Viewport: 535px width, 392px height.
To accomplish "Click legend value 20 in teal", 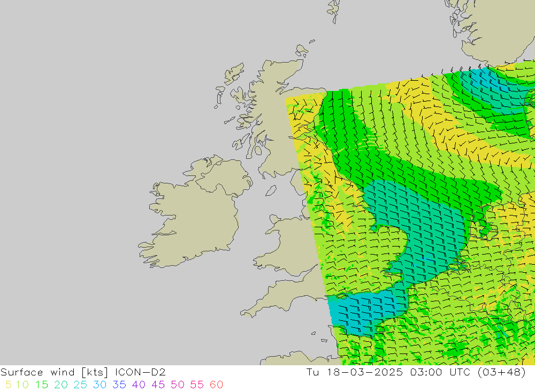I will click(61, 385).
